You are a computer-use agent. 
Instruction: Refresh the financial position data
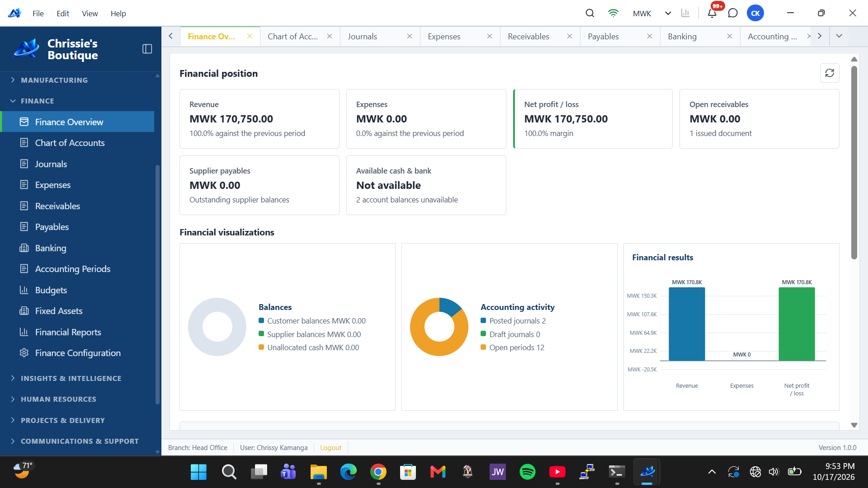[830, 73]
